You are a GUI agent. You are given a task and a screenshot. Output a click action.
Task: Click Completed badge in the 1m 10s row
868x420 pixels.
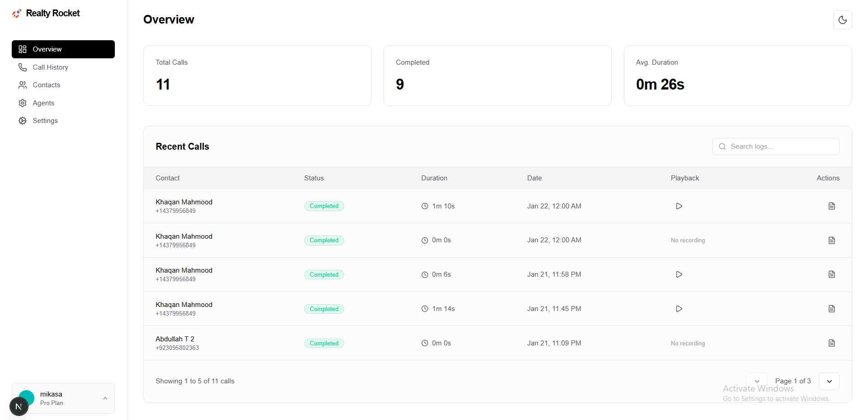(x=324, y=206)
